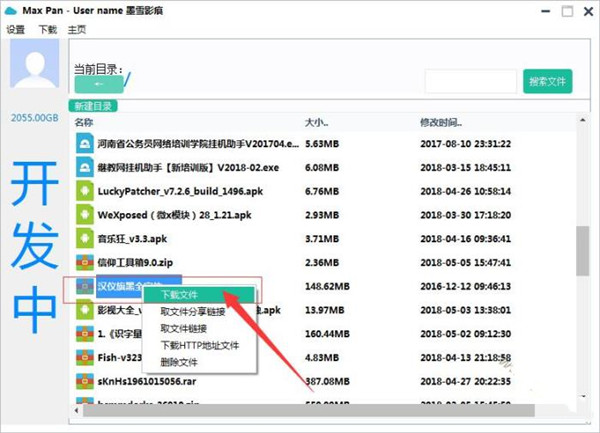Sort by the 名称 column header
This screenshot has height=433, width=600.
tap(84, 122)
